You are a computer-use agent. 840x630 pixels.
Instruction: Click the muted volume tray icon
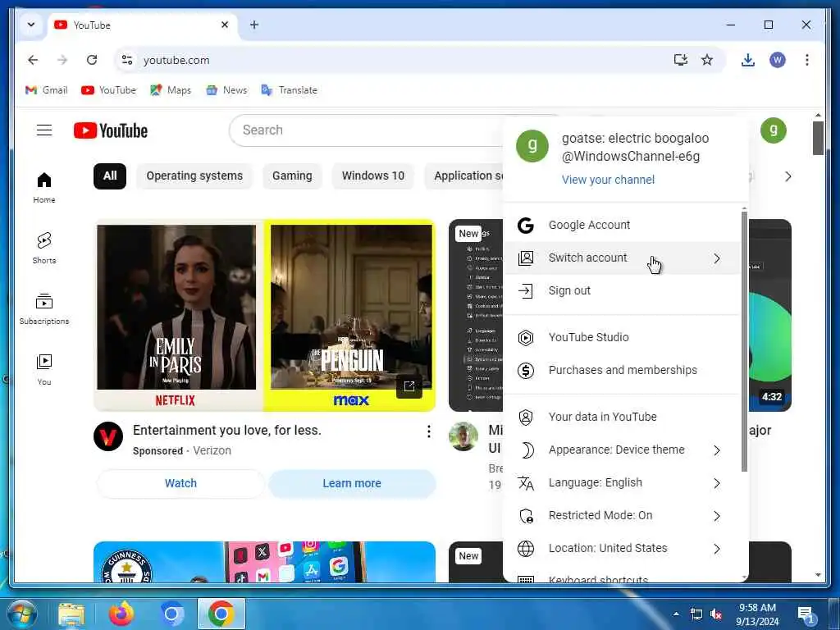tap(716, 614)
